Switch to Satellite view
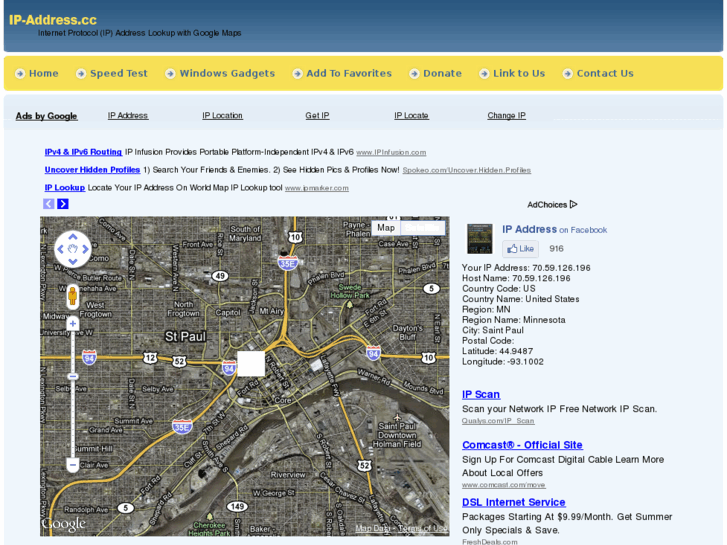The image size is (727, 545). [x=422, y=228]
